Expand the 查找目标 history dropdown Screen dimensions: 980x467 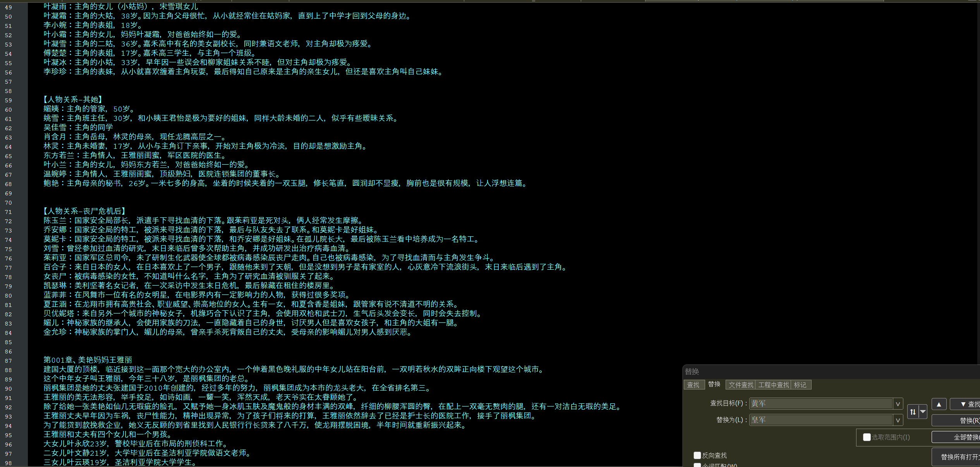[x=898, y=404]
